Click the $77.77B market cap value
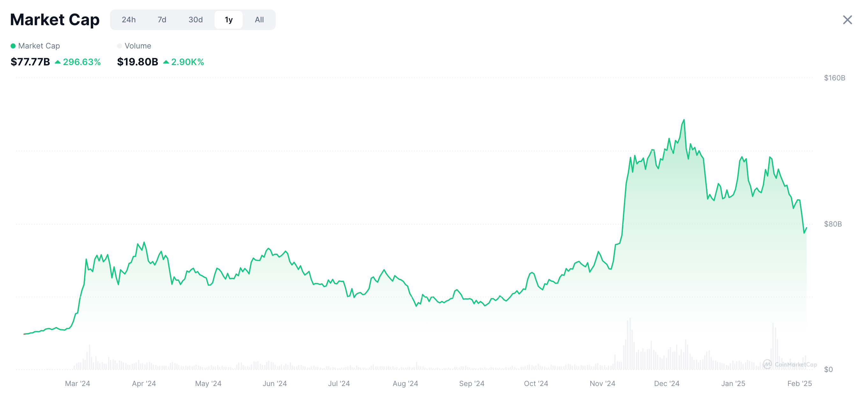The width and height of the screenshot is (868, 409). (x=30, y=62)
